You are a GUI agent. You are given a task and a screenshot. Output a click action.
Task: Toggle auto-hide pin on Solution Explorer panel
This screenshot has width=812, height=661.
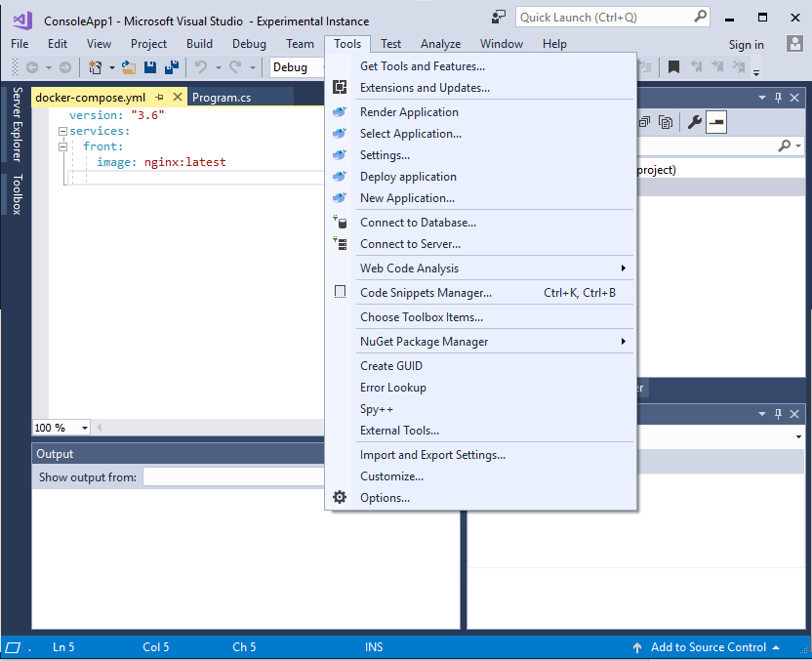(778, 98)
